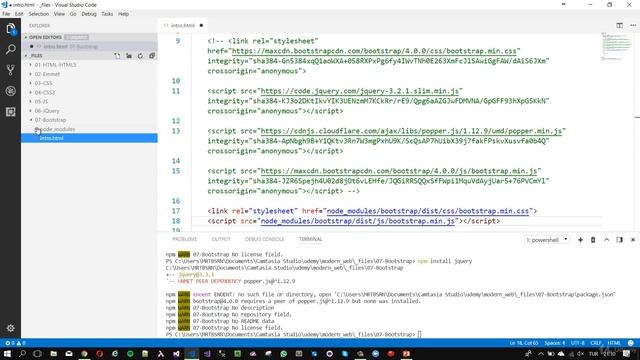Follow the node_modules bootstrap.min.js link
Screen dimensions: 640x360
[358, 221]
